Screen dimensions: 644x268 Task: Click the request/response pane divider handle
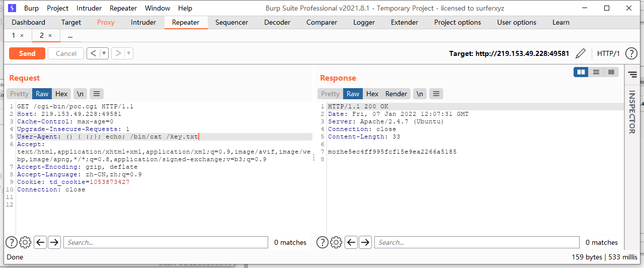pyautogui.click(x=315, y=158)
